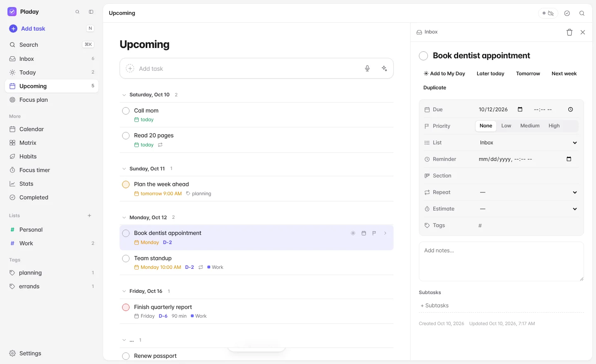The width and height of the screenshot is (596, 364).
Task: Click the calendar icon on Book dentist appointment row
Action: click(x=364, y=233)
